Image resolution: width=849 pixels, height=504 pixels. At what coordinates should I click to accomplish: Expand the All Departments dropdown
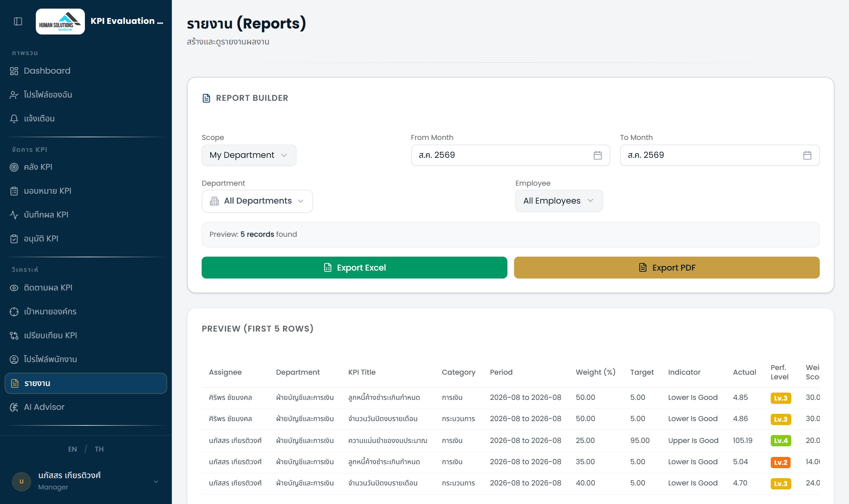click(257, 201)
